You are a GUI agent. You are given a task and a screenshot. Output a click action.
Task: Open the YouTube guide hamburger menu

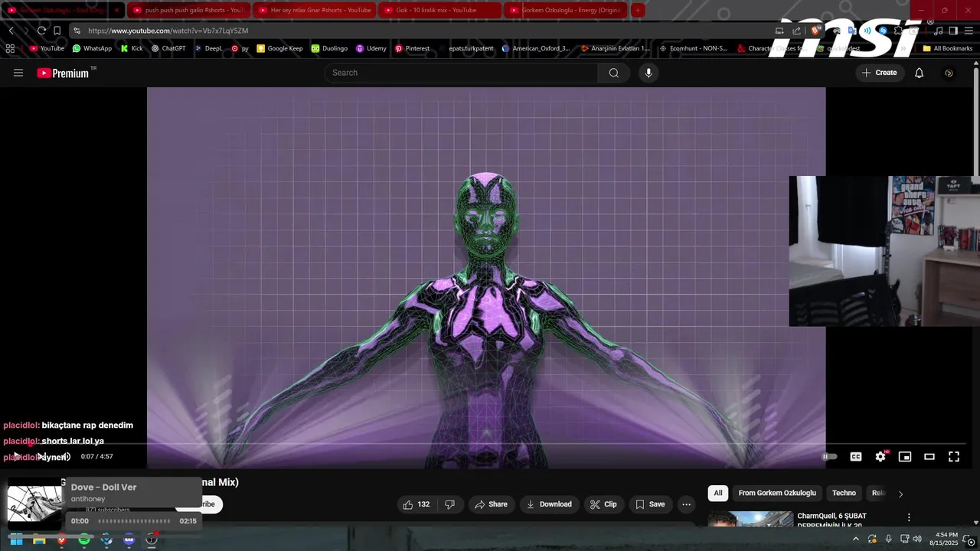click(18, 73)
